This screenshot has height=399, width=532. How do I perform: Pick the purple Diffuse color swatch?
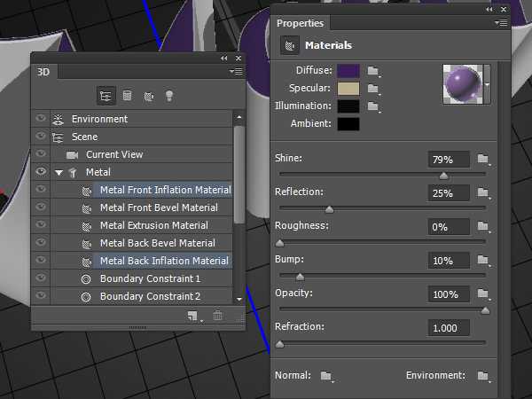[348, 71]
